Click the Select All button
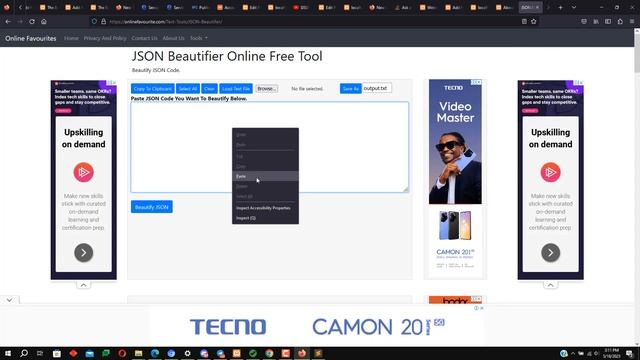640x360 pixels. (188, 89)
